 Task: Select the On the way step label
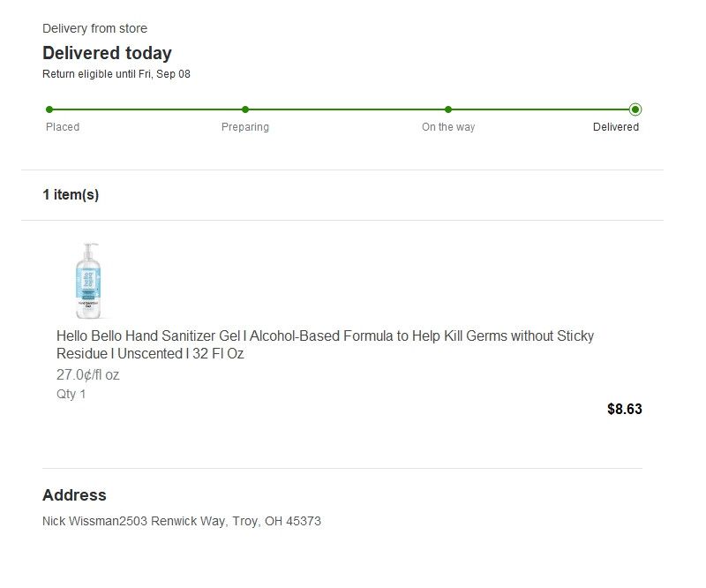click(x=448, y=127)
